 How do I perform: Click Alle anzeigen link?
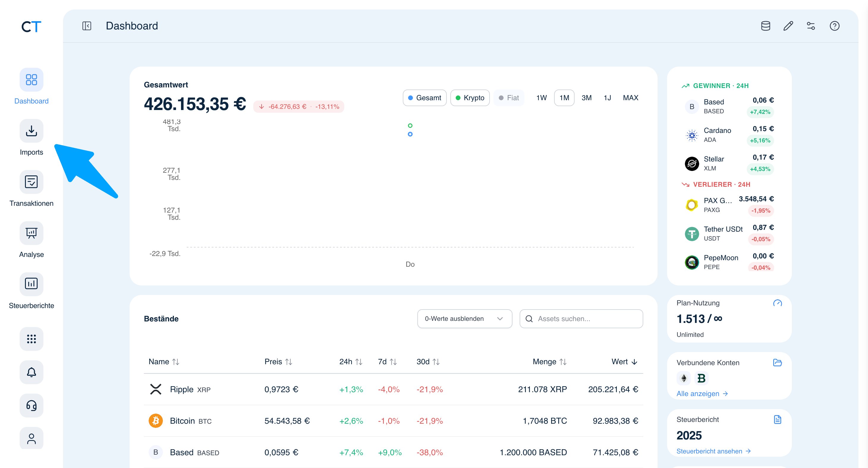point(702,394)
